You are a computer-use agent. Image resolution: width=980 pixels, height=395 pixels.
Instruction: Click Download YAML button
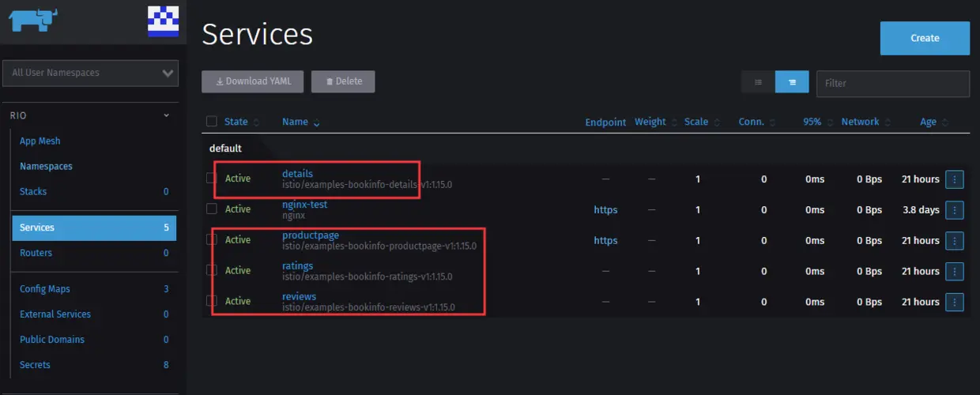pyautogui.click(x=253, y=81)
